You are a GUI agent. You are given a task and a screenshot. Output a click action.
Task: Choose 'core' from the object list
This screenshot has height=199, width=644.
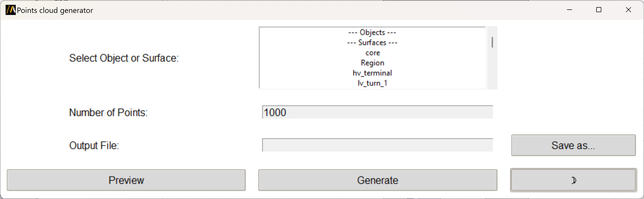(x=373, y=53)
